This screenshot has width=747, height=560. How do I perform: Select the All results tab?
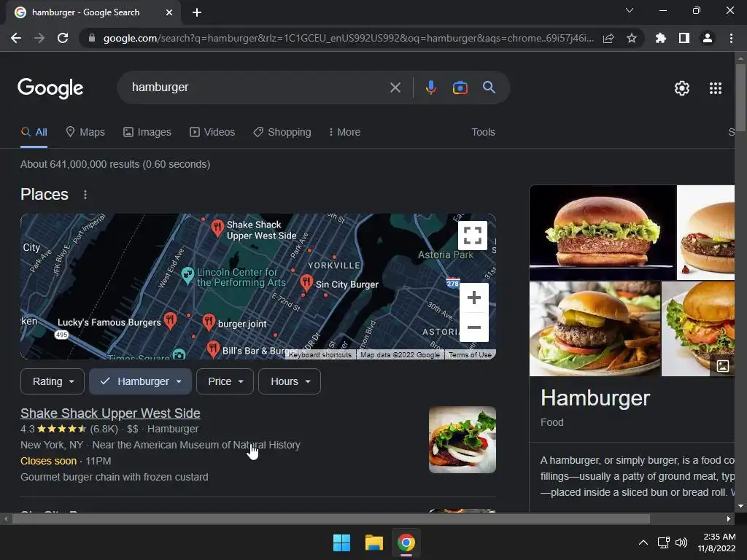pos(34,132)
